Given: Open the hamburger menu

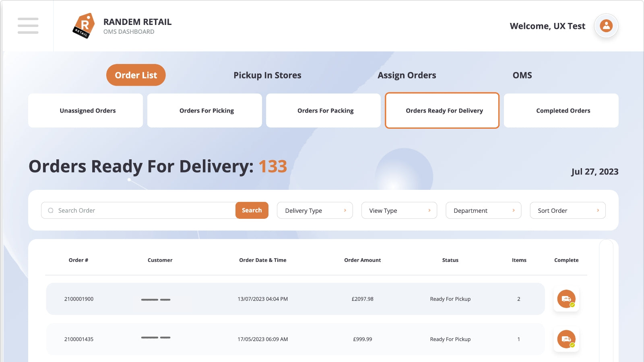Looking at the screenshot, I should click(28, 26).
